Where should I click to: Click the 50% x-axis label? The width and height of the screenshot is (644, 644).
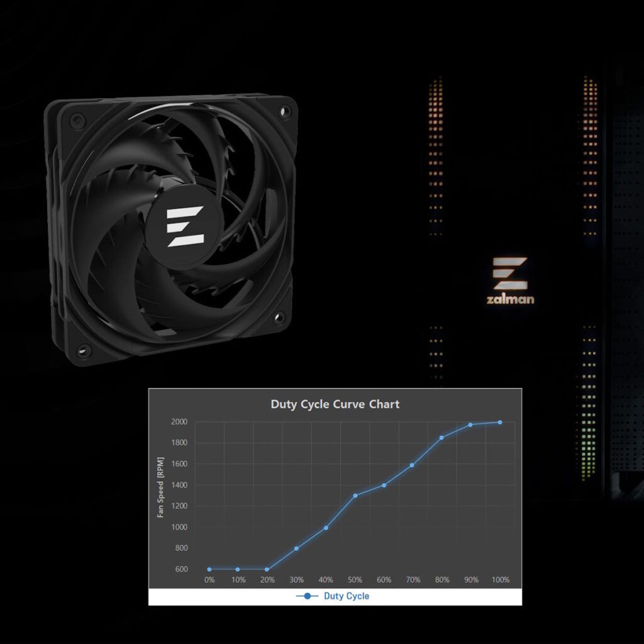click(355, 580)
